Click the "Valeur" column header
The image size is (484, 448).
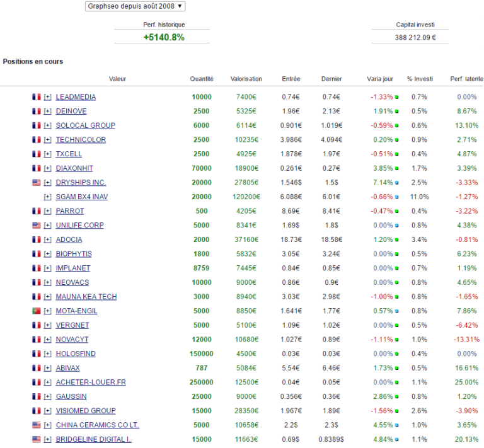point(117,79)
